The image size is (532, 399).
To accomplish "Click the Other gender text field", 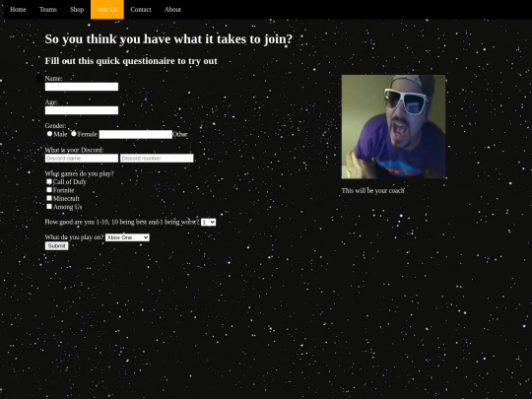I will pos(136,134).
